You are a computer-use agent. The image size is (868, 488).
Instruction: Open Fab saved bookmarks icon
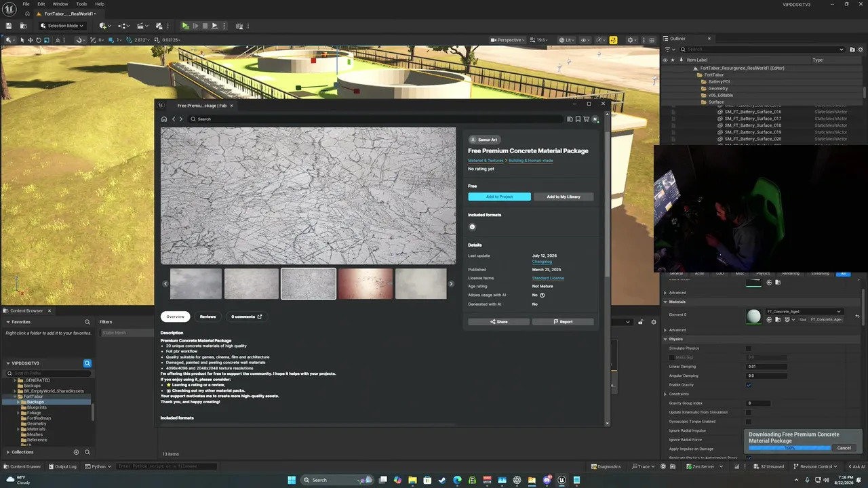[x=578, y=119]
